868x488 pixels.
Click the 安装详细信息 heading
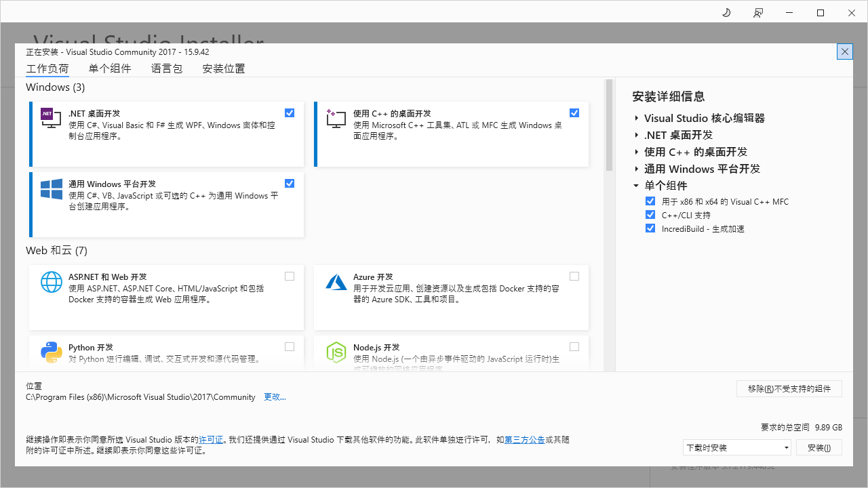click(x=669, y=96)
